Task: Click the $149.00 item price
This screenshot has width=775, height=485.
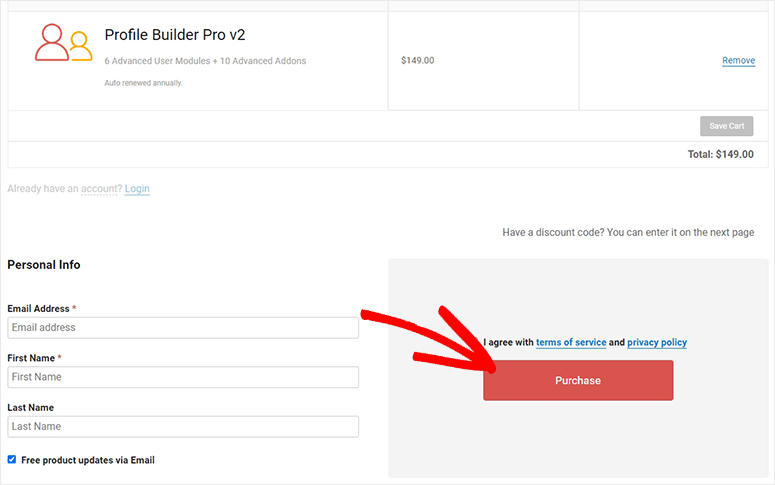Action: coord(418,60)
